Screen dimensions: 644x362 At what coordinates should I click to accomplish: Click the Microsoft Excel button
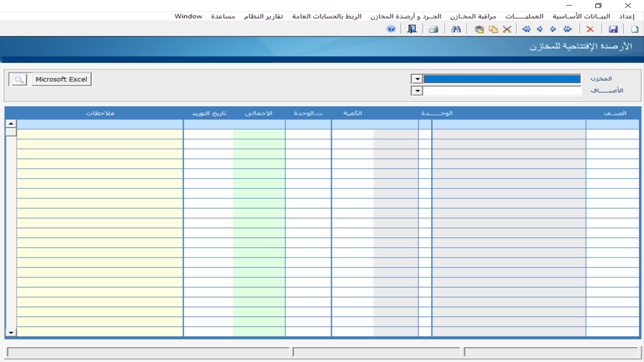(x=61, y=79)
